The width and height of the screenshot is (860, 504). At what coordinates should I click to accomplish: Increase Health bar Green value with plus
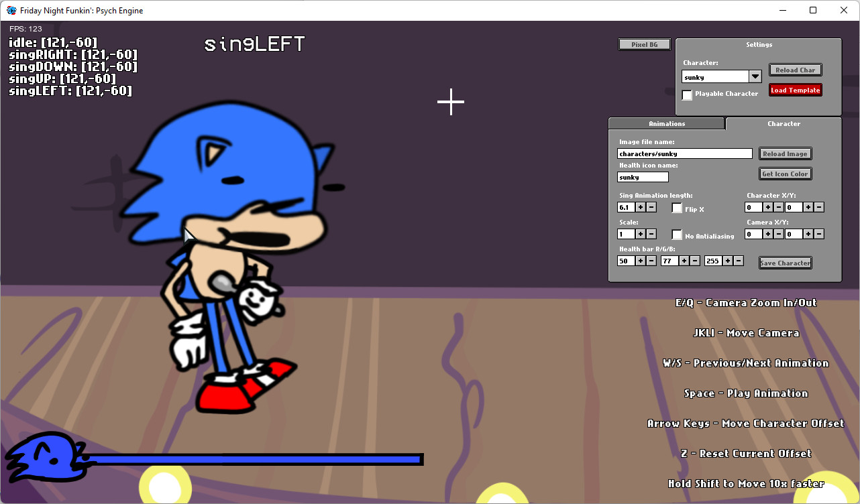pos(684,261)
